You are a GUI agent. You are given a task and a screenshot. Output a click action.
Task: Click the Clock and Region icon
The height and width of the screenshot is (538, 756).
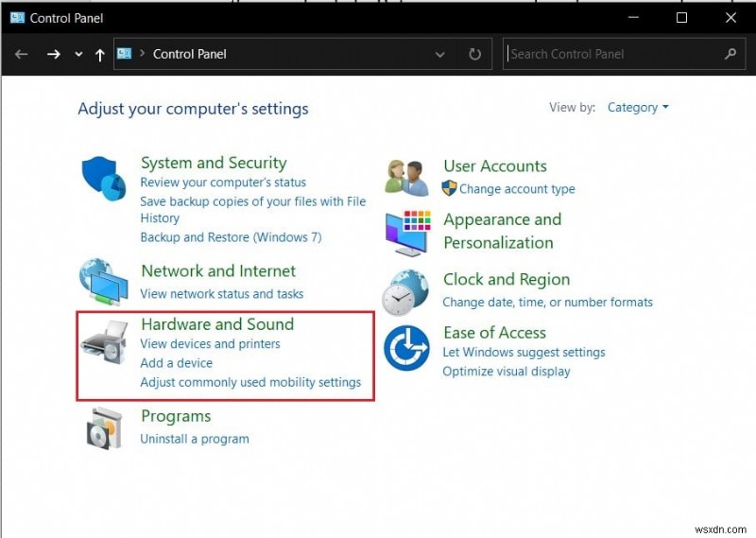coord(407,291)
